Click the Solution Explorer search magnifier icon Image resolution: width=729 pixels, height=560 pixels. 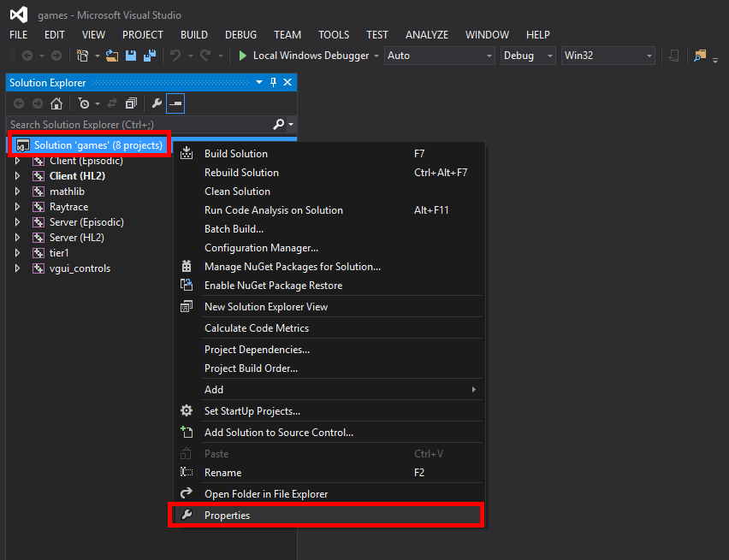click(278, 124)
